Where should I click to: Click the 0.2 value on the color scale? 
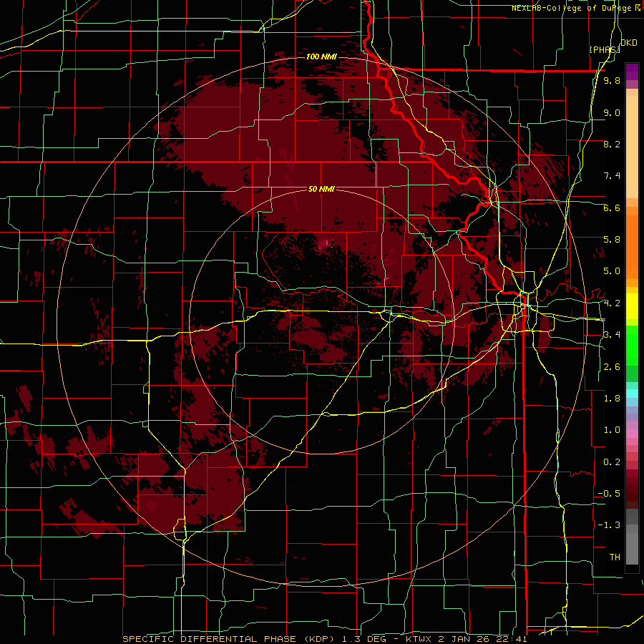(x=612, y=462)
